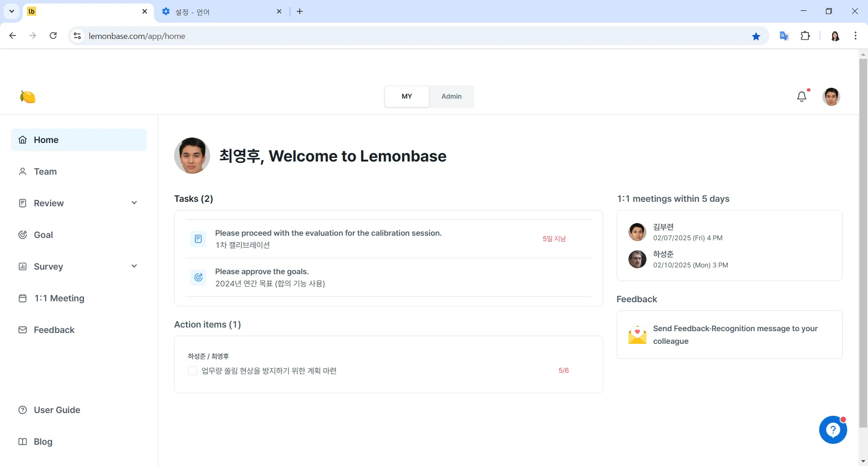Viewport: 868px width, 466px height.
Task: Open Feedback in the sidebar
Action: click(x=79, y=330)
